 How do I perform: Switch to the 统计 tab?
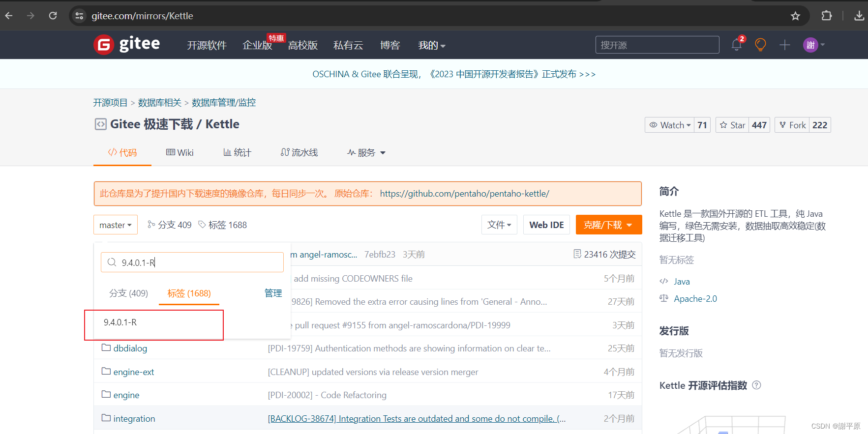[x=237, y=152]
